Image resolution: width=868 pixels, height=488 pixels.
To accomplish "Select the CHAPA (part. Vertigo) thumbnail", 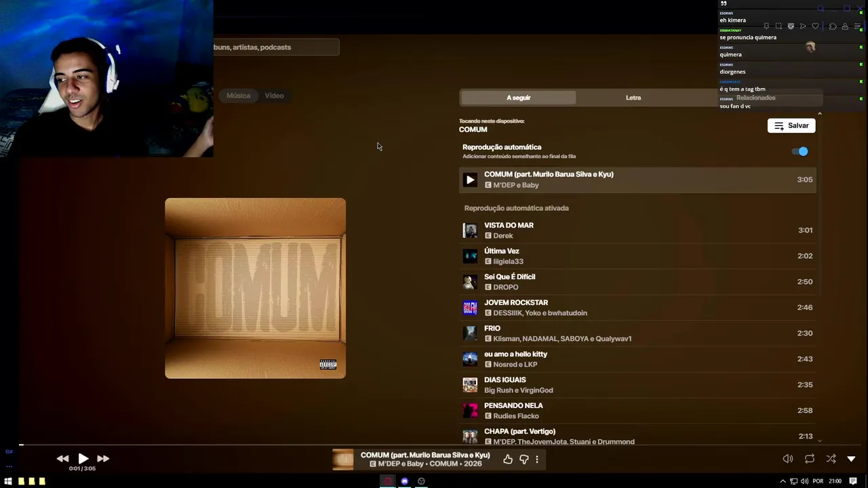I will pos(470,436).
